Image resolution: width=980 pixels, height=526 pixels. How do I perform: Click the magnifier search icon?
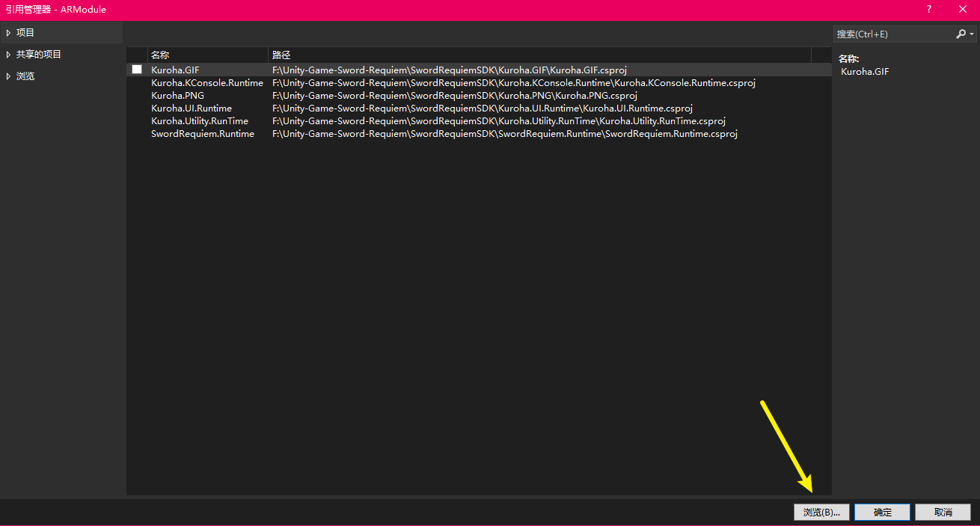(961, 34)
